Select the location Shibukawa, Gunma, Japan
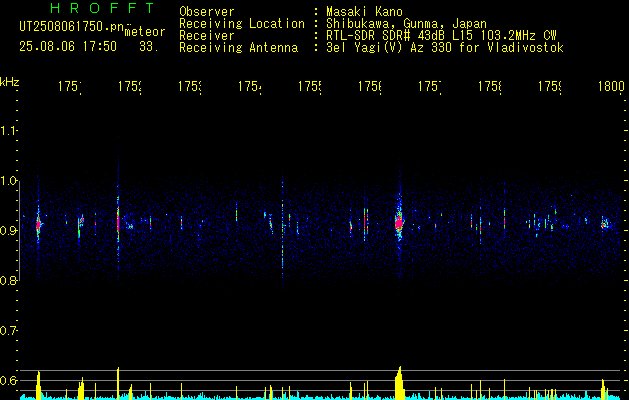 tap(406, 24)
